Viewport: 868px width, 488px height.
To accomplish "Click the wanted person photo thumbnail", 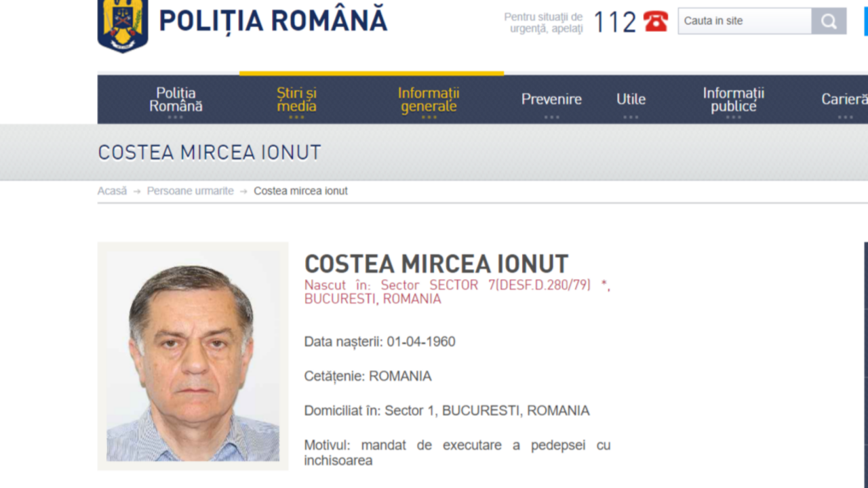I will [193, 357].
